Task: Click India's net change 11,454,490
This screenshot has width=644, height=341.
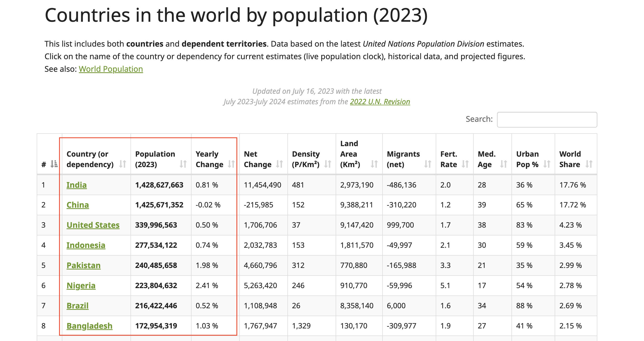Action: point(263,185)
